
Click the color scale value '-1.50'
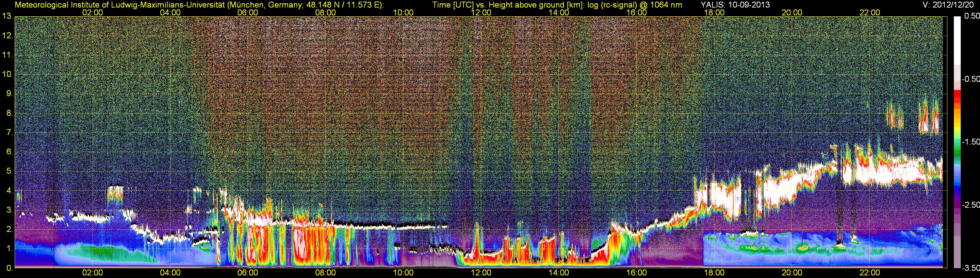click(970, 142)
